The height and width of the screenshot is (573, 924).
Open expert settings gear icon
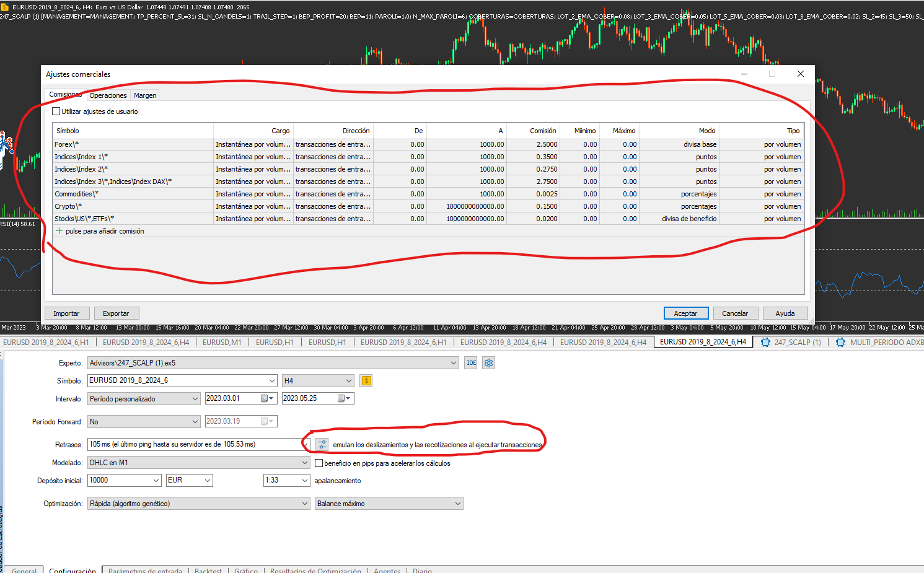(489, 363)
